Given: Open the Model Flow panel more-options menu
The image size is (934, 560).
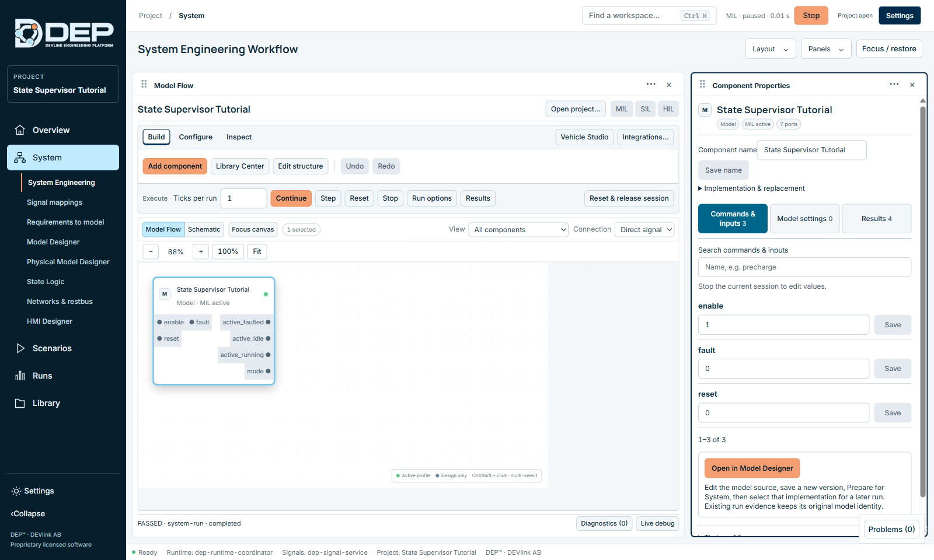Looking at the screenshot, I should pos(651,85).
